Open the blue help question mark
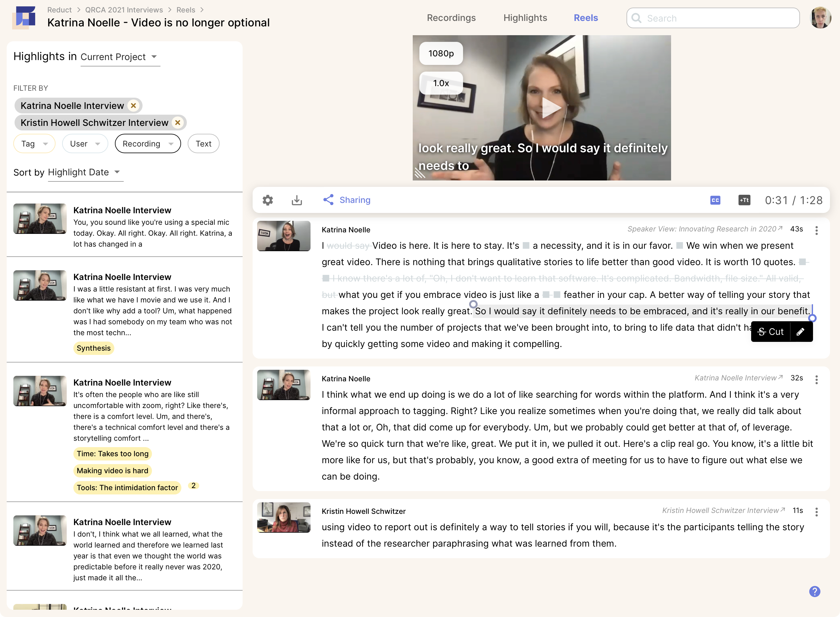Image resolution: width=840 pixels, height=617 pixels. point(815,592)
